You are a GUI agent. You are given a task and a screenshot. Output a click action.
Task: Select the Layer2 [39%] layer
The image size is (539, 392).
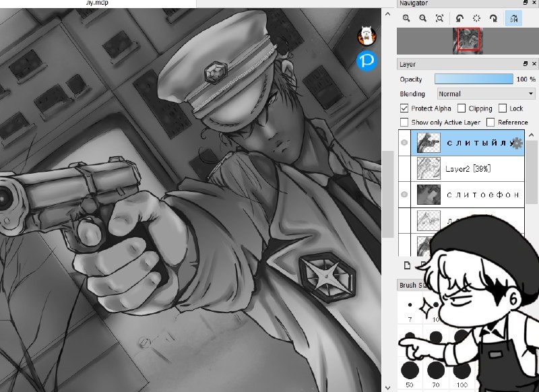468,168
